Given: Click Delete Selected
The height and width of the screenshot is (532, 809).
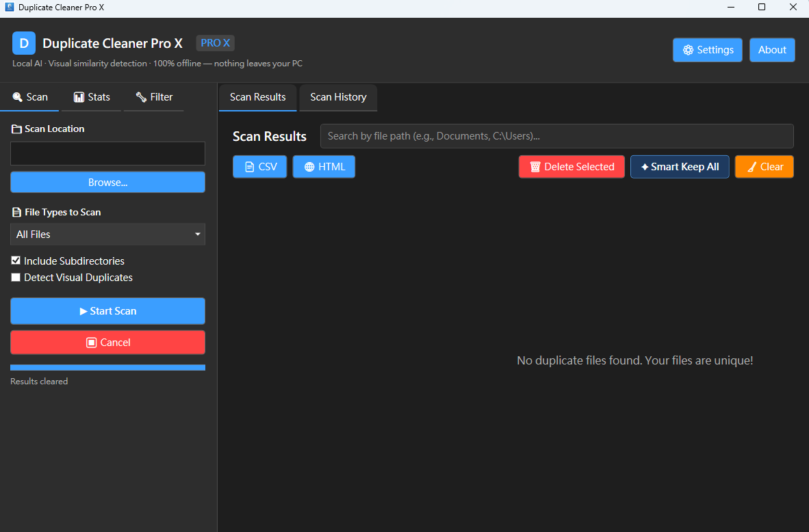Looking at the screenshot, I should 572,167.
